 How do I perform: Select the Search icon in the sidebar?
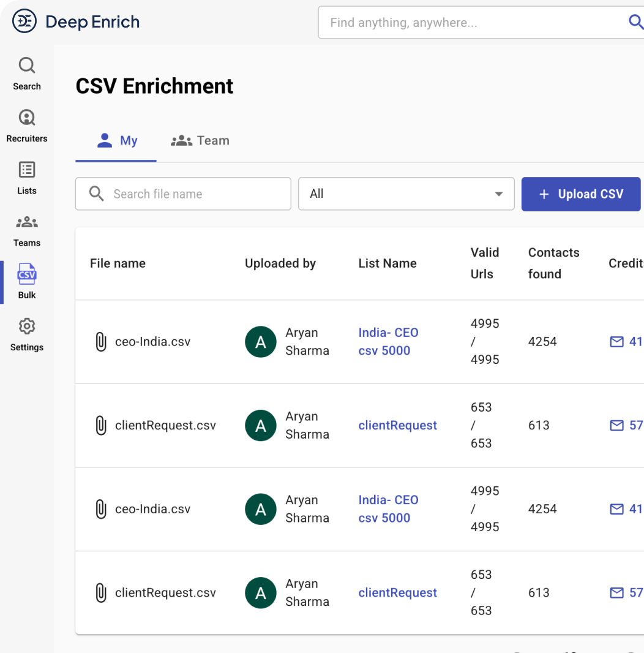pyautogui.click(x=26, y=64)
